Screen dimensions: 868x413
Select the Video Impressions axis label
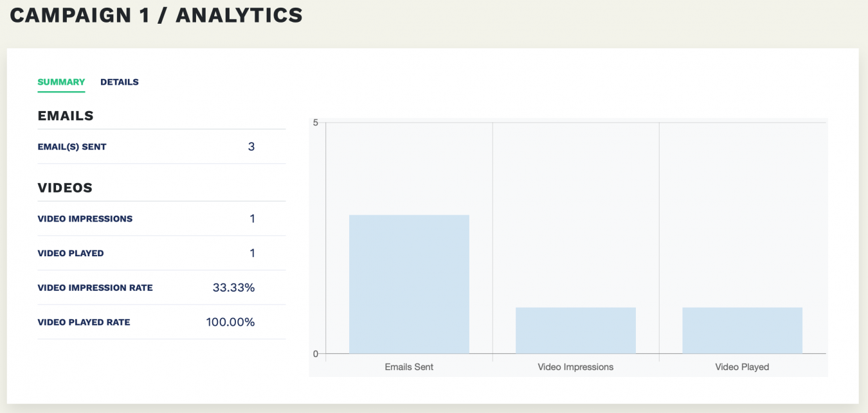click(x=575, y=367)
